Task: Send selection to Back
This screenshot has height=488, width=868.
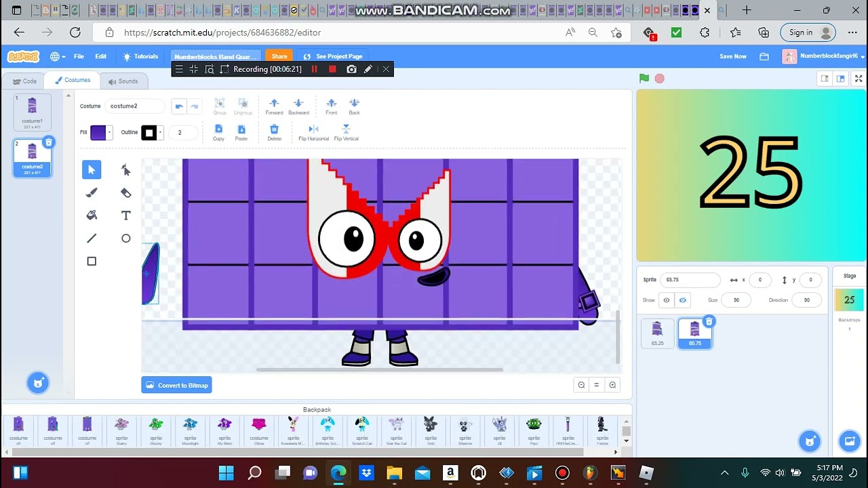Action: click(354, 106)
